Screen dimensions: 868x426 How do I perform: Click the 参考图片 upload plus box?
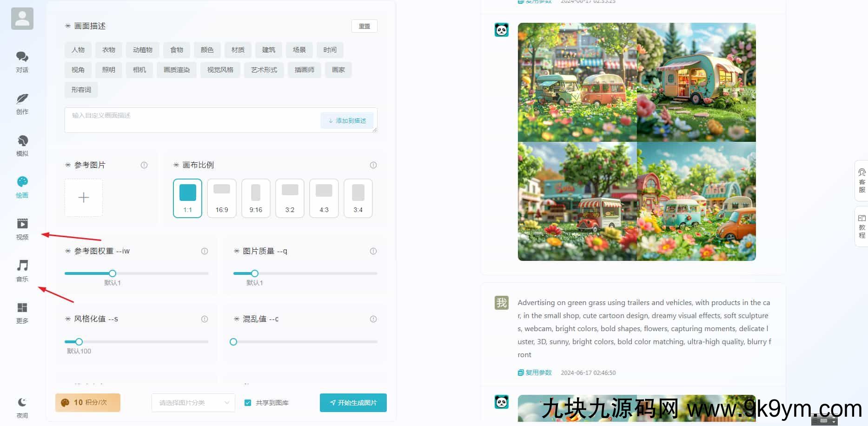coord(84,198)
